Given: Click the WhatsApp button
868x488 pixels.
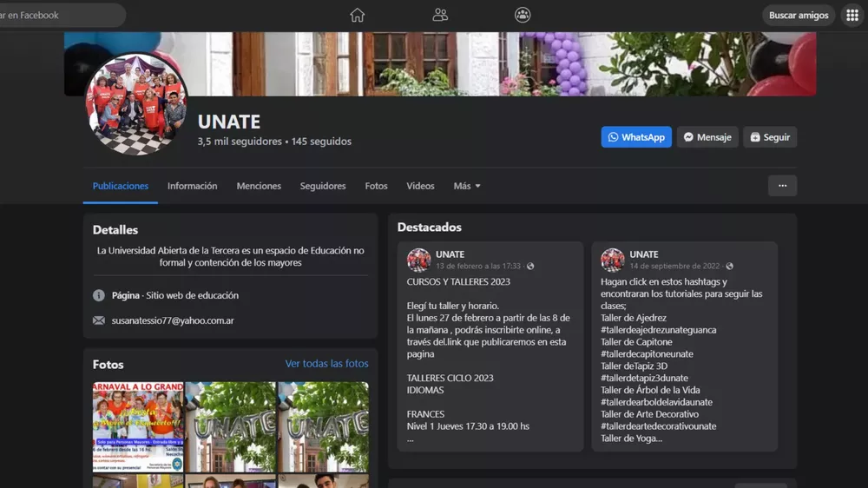Looking at the screenshot, I should coord(636,137).
